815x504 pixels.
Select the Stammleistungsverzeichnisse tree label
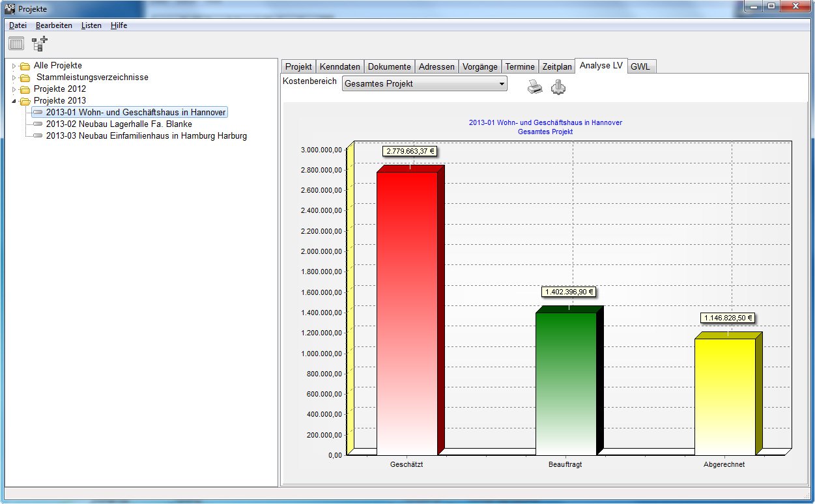pyautogui.click(x=92, y=77)
